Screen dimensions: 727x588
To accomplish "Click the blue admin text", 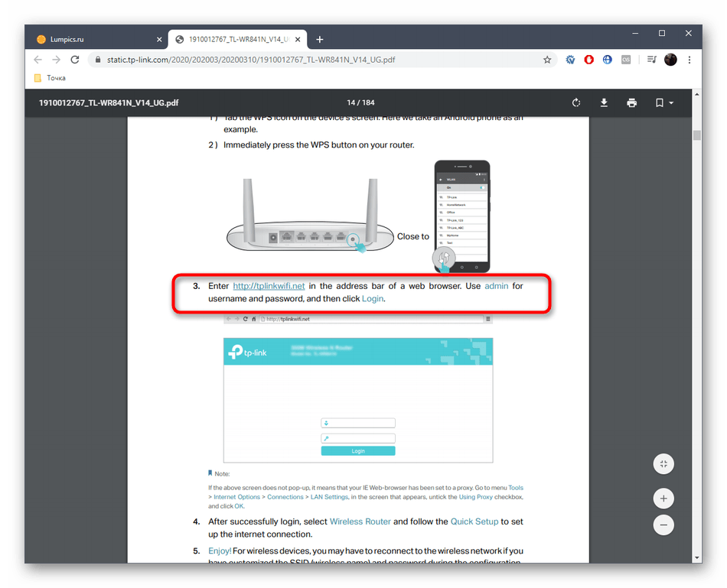I will coord(496,286).
